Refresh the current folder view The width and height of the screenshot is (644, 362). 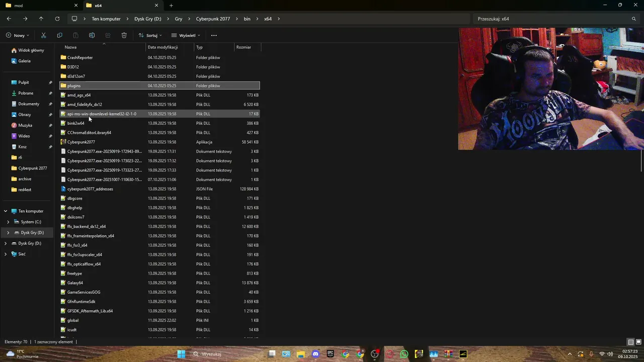(x=57, y=19)
